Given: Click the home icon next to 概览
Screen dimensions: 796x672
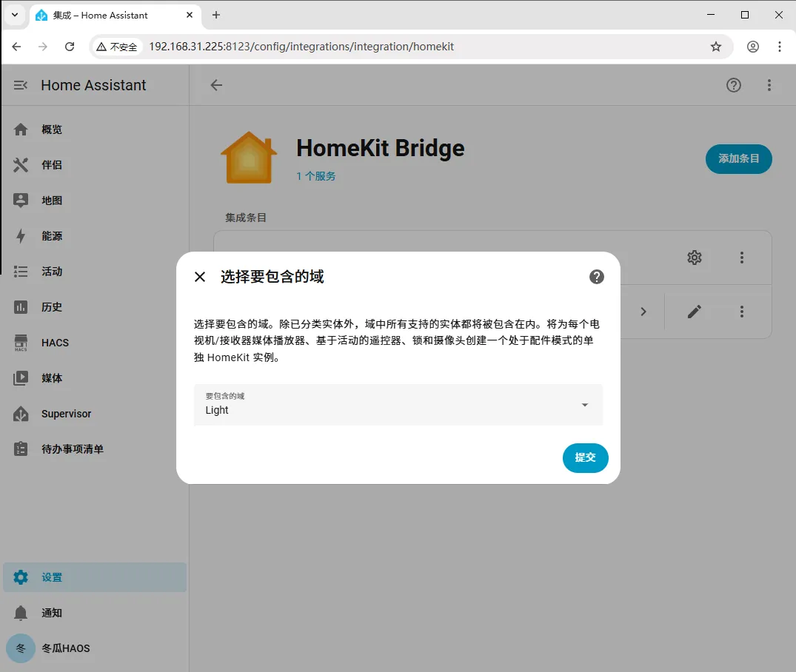Looking at the screenshot, I should 20,130.
